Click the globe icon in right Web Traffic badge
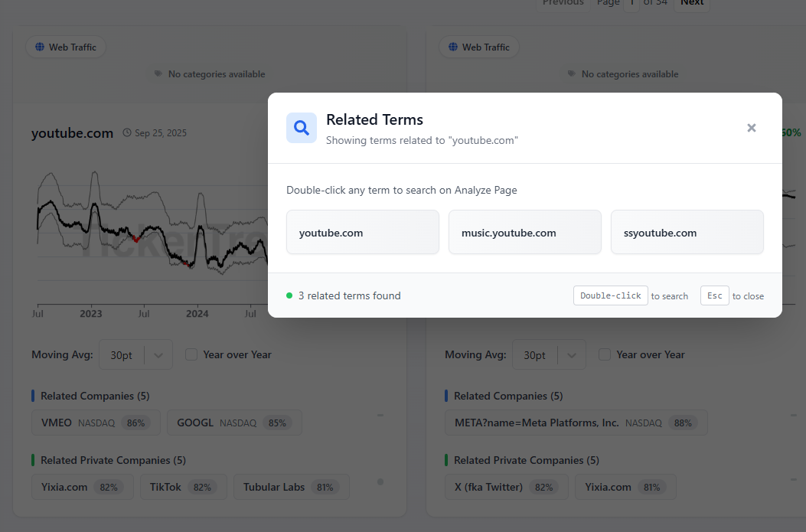This screenshot has width=806, height=532. (452, 47)
